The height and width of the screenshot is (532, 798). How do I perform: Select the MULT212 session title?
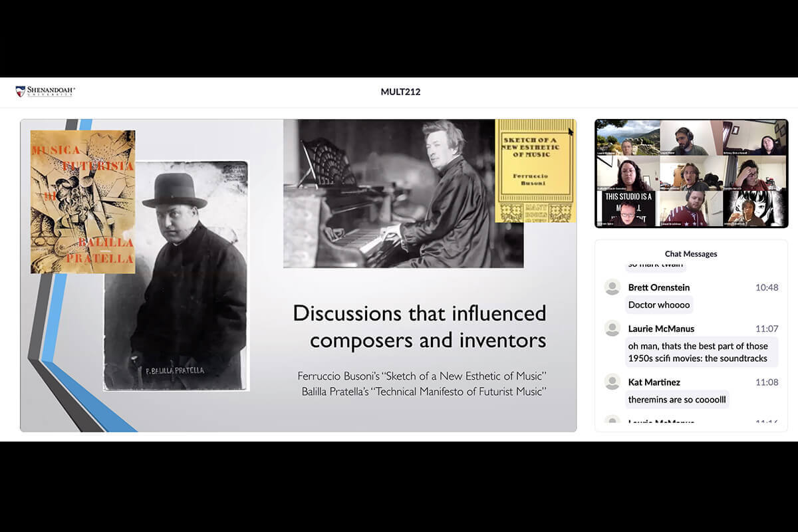tap(400, 92)
